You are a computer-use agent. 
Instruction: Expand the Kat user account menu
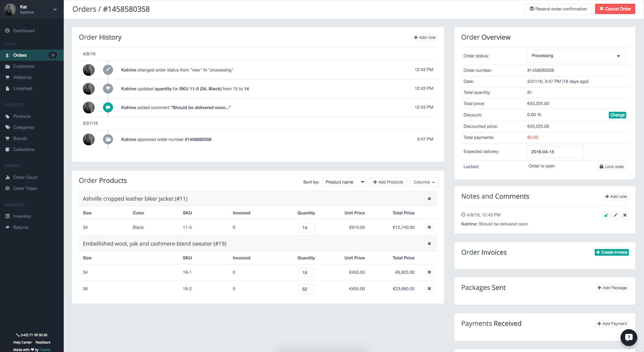55,9
